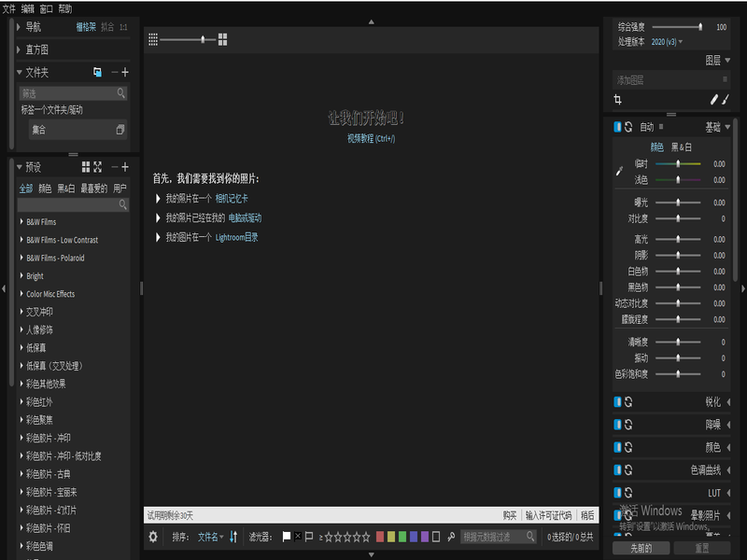Reset the 降噪 panel using the circular arrow
The width and height of the screenshot is (747, 560).
[x=628, y=425]
